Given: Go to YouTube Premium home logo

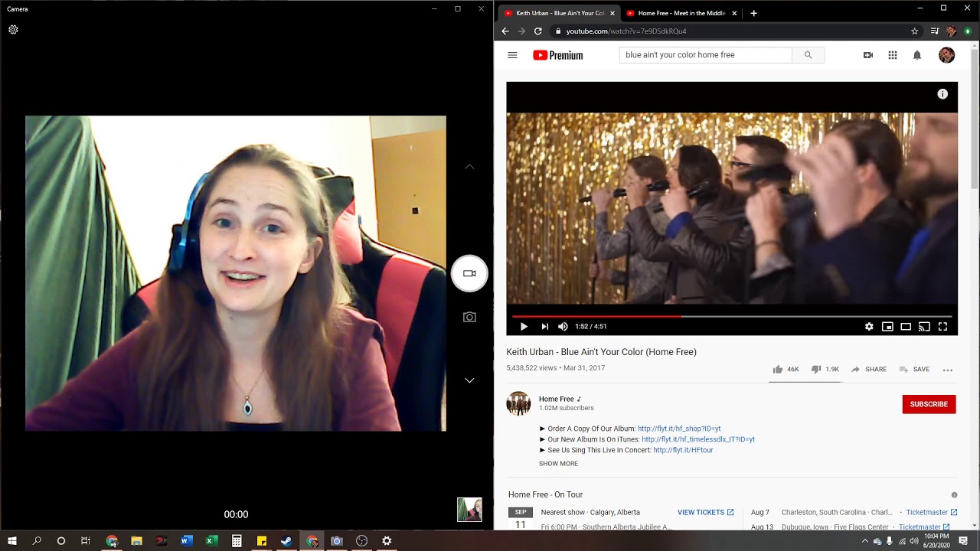Looking at the screenshot, I should coord(558,55).
